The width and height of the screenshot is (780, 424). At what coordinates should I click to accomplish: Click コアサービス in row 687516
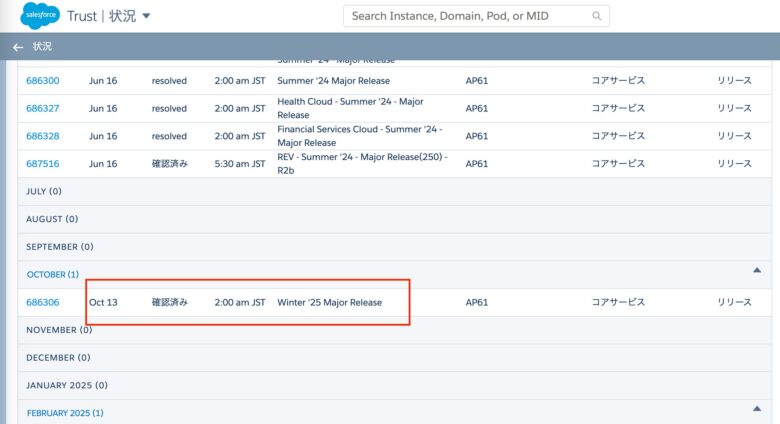pos(618,164)
